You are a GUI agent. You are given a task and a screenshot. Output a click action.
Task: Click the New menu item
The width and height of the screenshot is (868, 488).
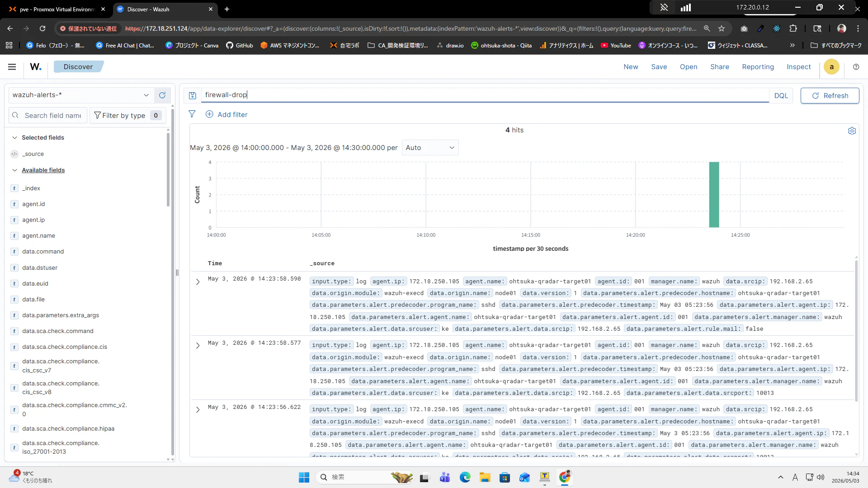pyautogui.click(x=631, y=67)
